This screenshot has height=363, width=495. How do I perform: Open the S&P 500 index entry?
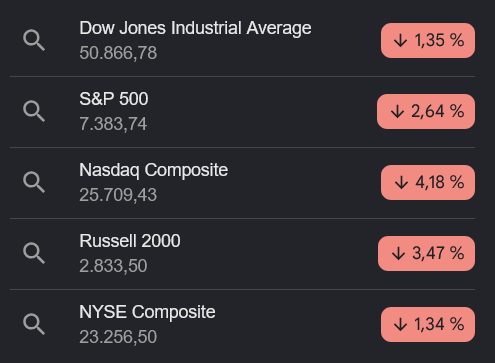pos(114,99)
